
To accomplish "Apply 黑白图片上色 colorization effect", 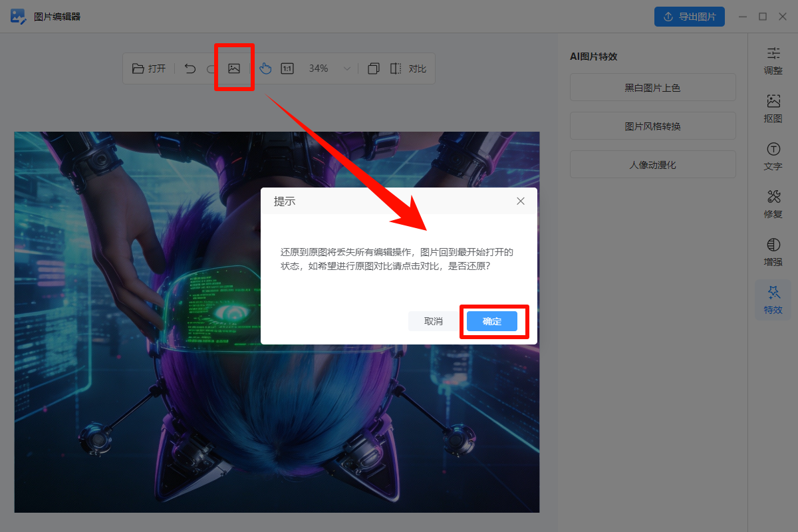I will point(652,87).
